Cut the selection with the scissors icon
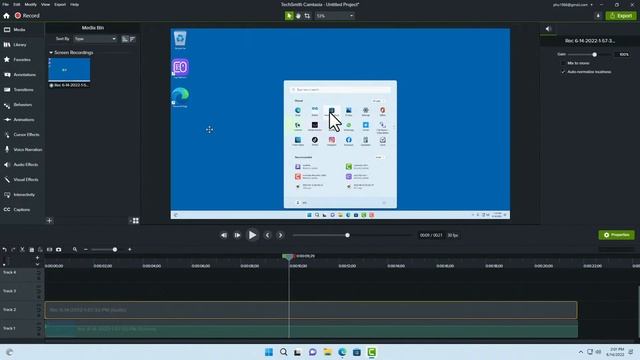Screen dimensions: 640x360 tap(22, 250)
